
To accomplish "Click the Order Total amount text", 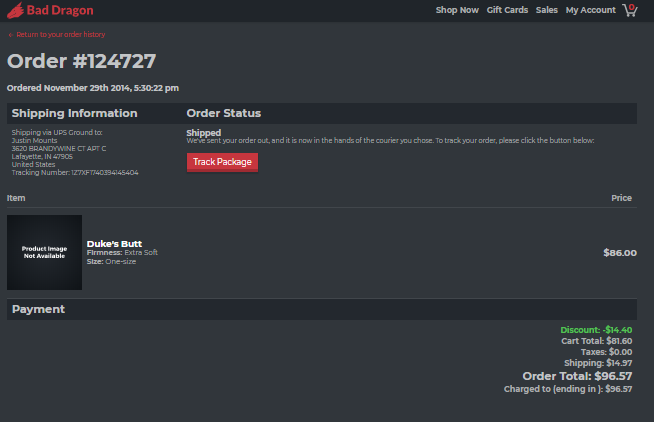I will pos(577,376).
